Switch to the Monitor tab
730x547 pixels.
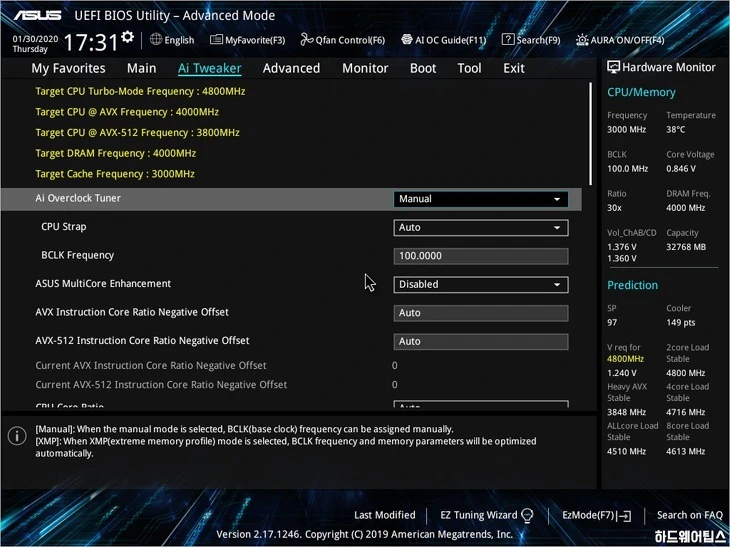(365, 68)
